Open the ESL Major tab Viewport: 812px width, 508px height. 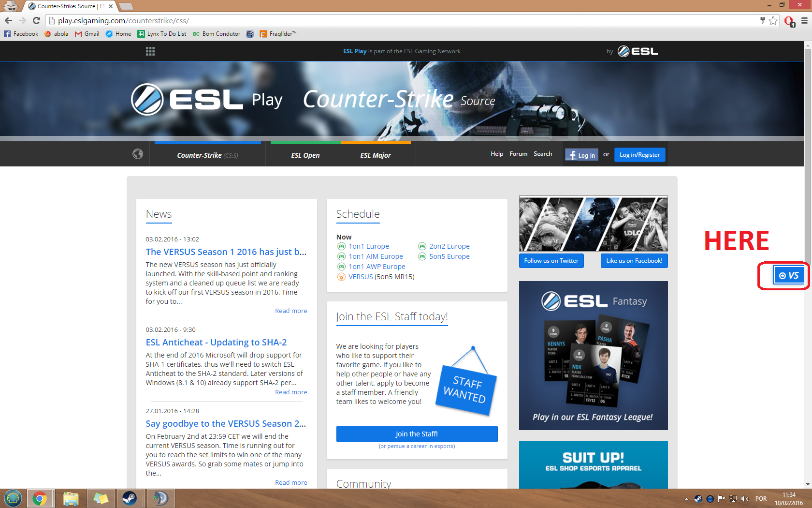click(376, 155)
